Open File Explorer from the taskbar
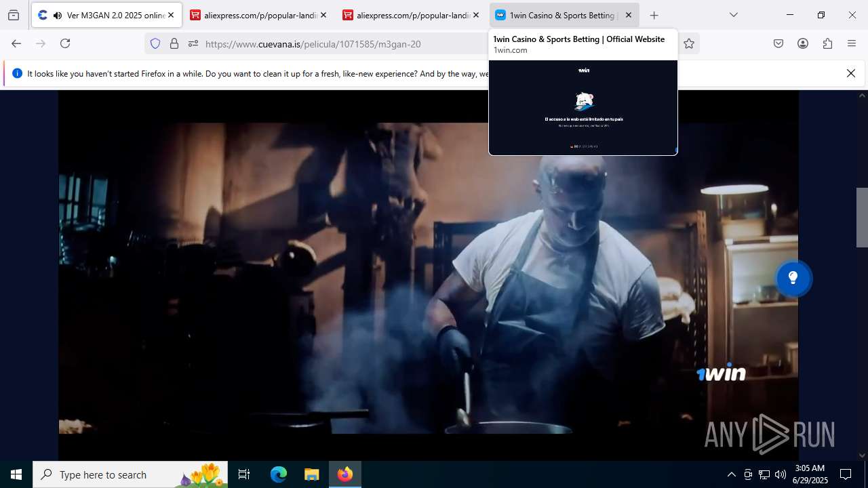Screen dimensions: 868x488 tap(311, 474)
